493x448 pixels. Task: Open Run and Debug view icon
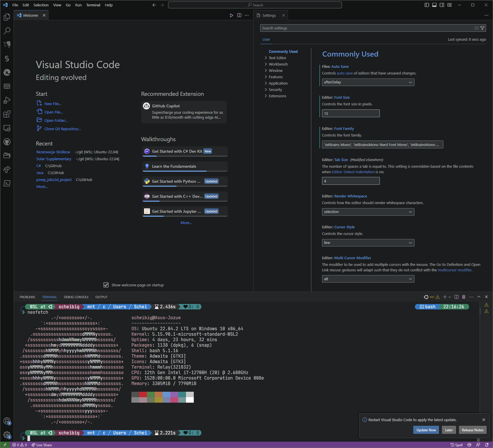[x=7, y=100]
